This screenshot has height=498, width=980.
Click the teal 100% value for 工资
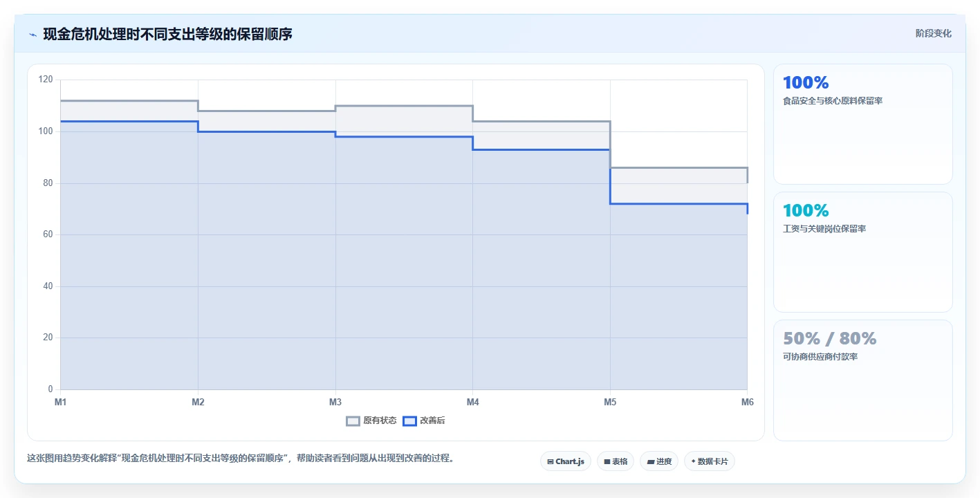(806, 210)
